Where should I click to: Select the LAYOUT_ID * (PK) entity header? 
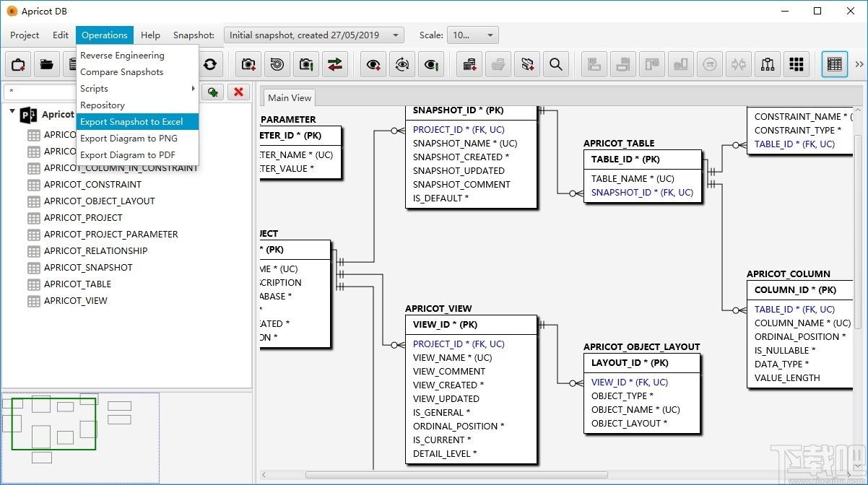tap(643, 362)
